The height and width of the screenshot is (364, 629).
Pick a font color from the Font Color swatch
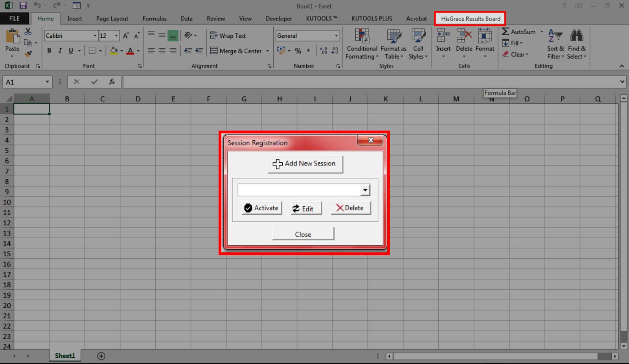(130, 50)
